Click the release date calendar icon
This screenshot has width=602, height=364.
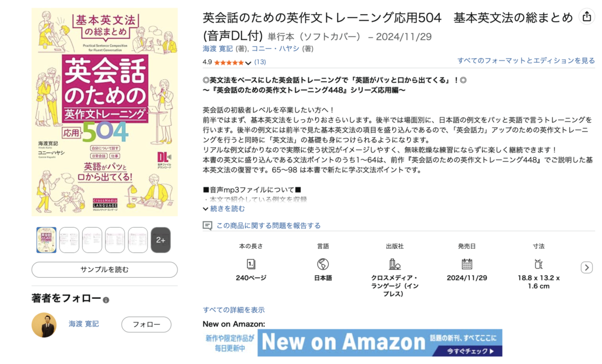point(467,264)
